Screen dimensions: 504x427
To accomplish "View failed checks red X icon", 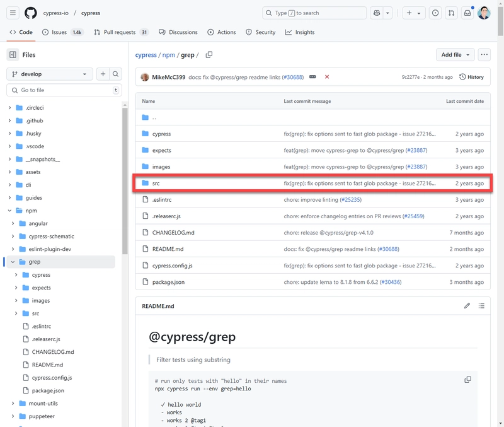I will tap(327, 77).
